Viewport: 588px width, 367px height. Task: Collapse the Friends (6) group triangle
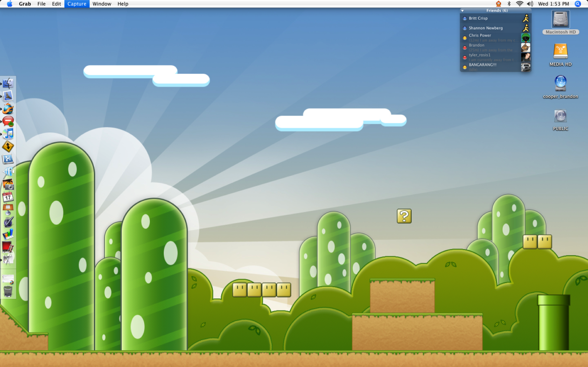pos(462,10)
